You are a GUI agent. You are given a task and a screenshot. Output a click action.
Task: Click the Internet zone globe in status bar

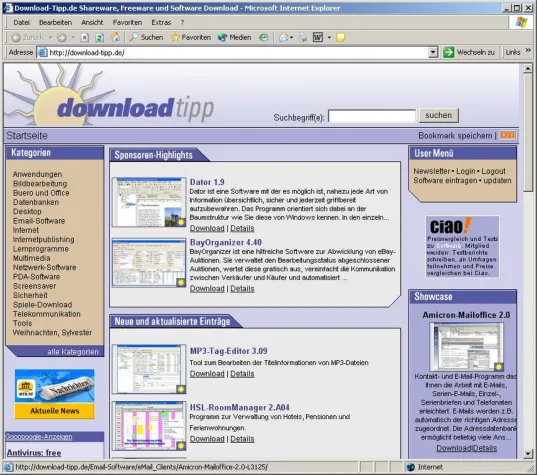pyautogui.click(x=410, y=467)
